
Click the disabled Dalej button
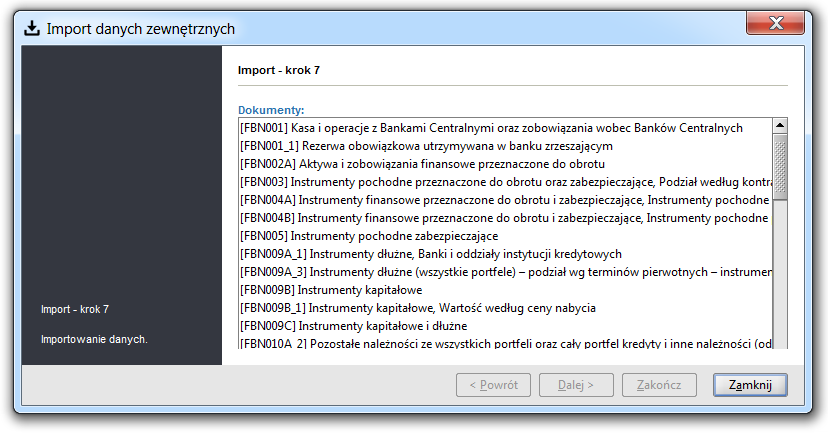[x=576, y=385]
